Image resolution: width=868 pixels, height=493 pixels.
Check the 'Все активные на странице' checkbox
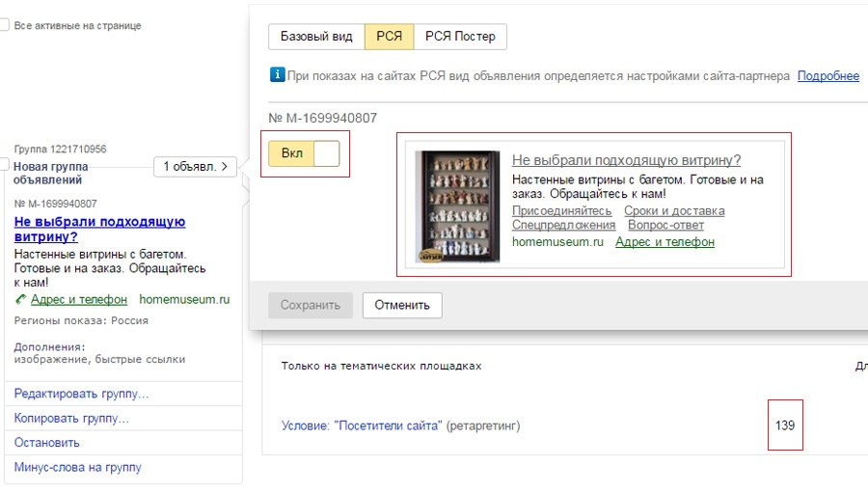click(4, 25)
